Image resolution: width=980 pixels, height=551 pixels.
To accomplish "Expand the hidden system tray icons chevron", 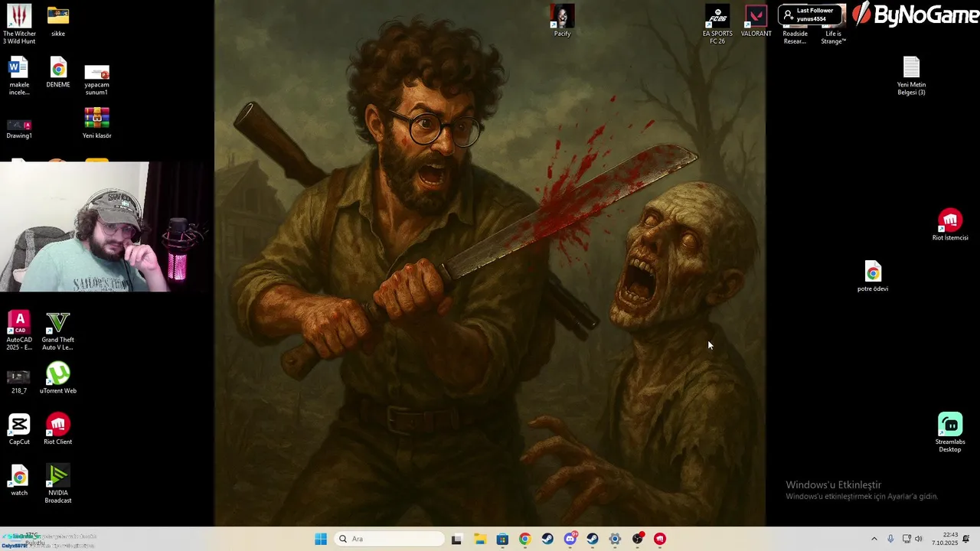I will 874,539.
